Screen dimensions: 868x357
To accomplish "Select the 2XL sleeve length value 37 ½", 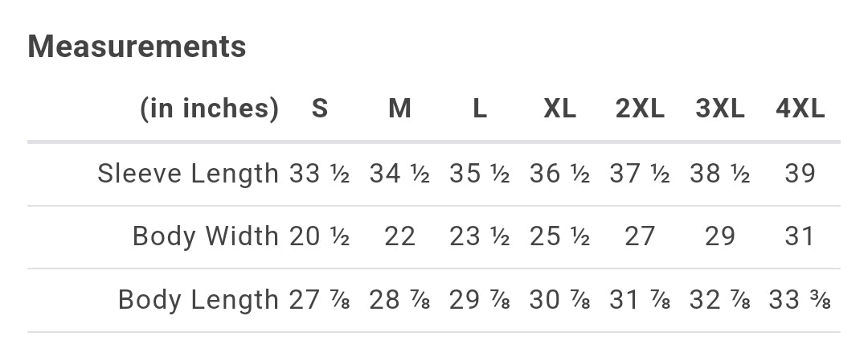I will [x=640, y=173].
